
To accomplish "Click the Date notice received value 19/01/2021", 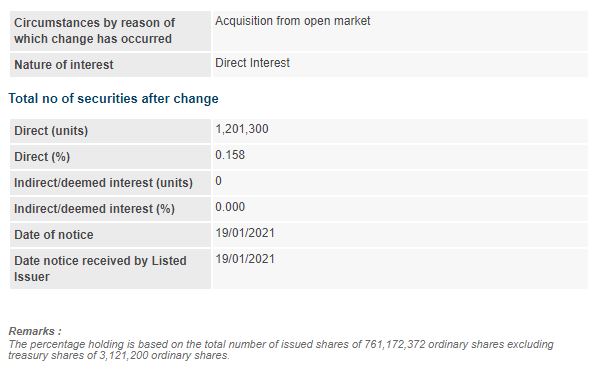I will (245, 259).
